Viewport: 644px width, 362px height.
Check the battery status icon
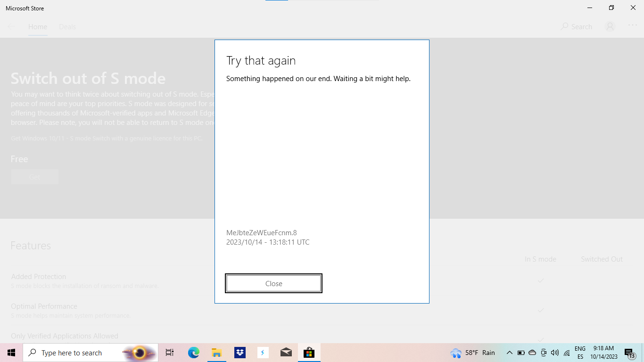click(521, 353)
